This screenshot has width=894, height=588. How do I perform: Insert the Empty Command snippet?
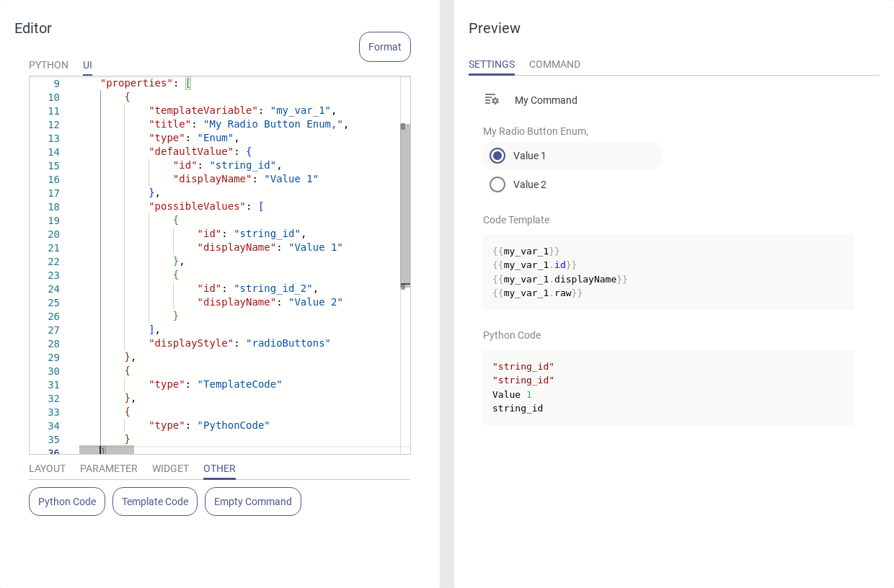coord(253,502)
